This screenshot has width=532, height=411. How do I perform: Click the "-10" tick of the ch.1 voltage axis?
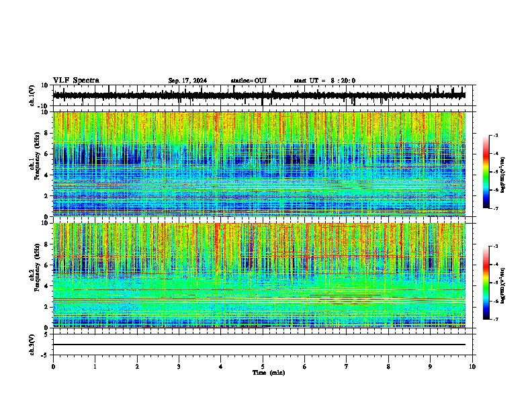44,106
